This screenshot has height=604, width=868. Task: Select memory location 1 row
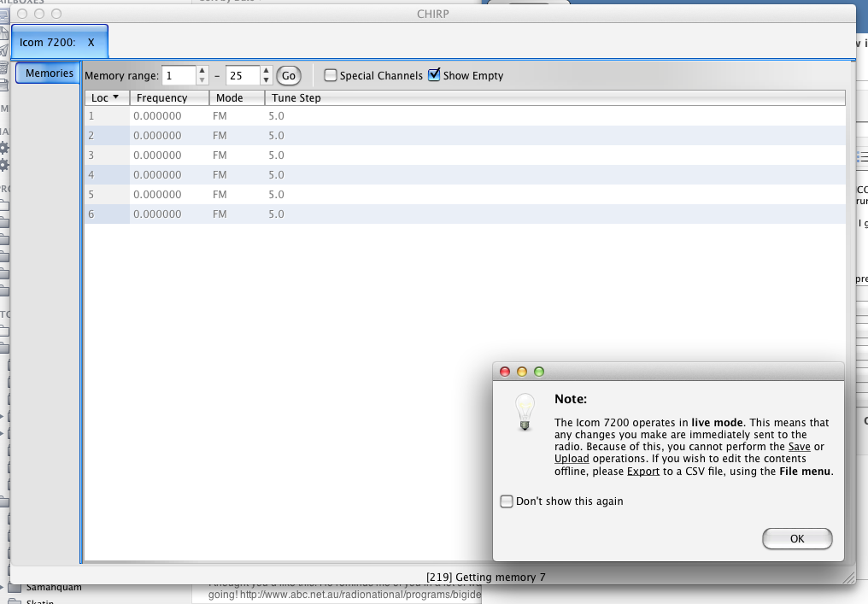point(465,116)
